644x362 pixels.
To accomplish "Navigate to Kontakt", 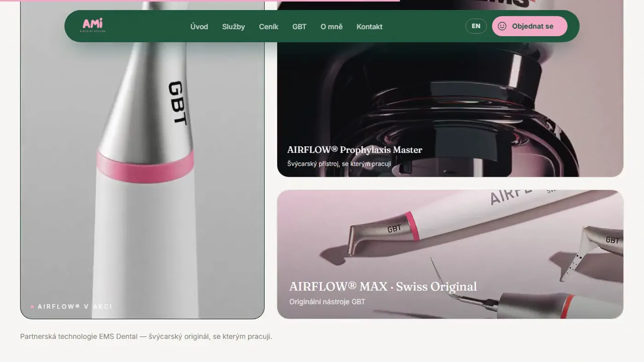I will point(369,27).
